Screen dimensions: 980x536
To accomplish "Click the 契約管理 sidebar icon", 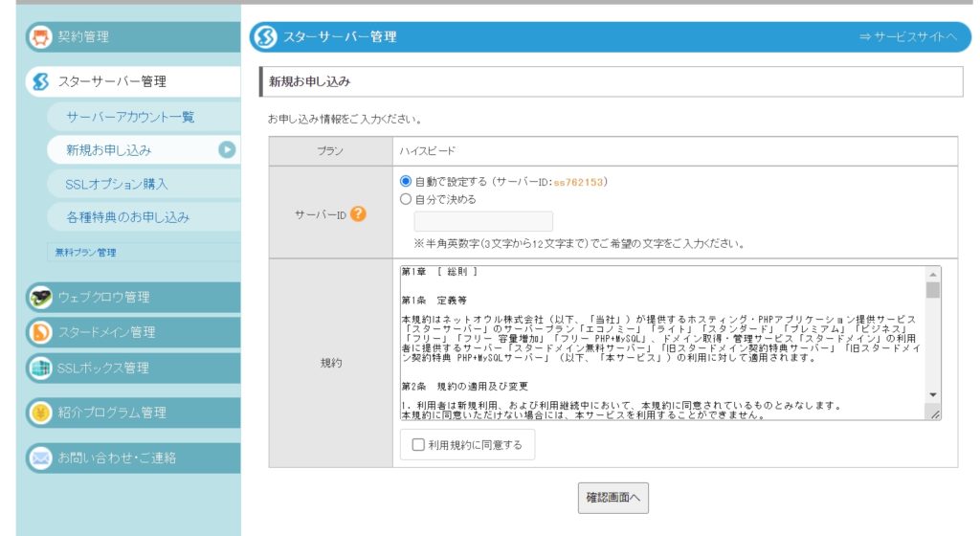I will [x=40, y=37].
